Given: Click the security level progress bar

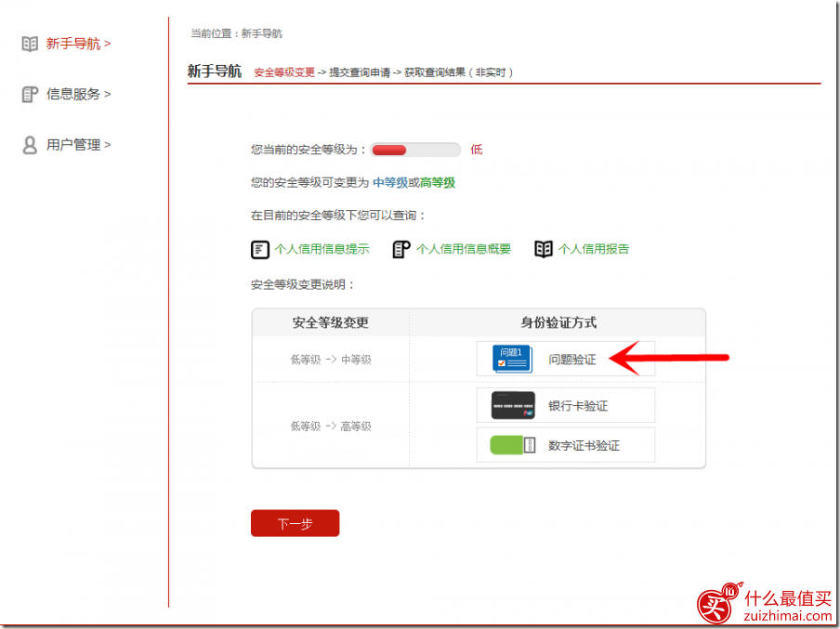Looking at the screenshot, I should pos(415,150).
